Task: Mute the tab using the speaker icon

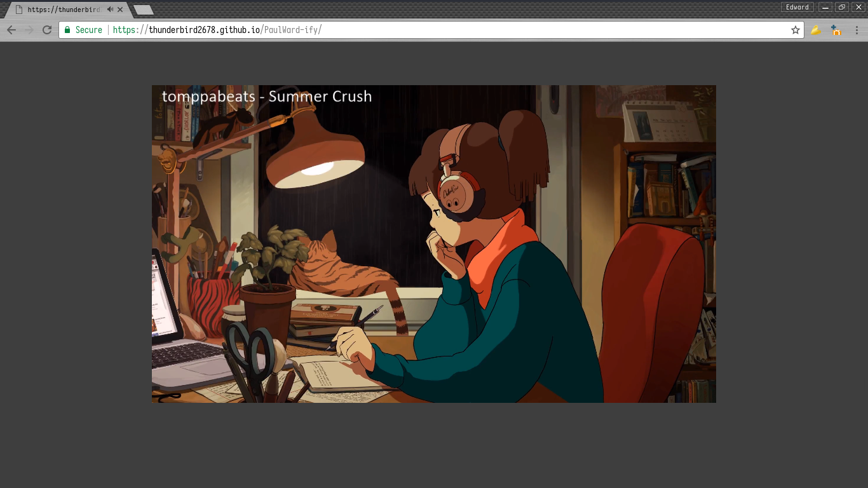Action: [x=110, y=10]
